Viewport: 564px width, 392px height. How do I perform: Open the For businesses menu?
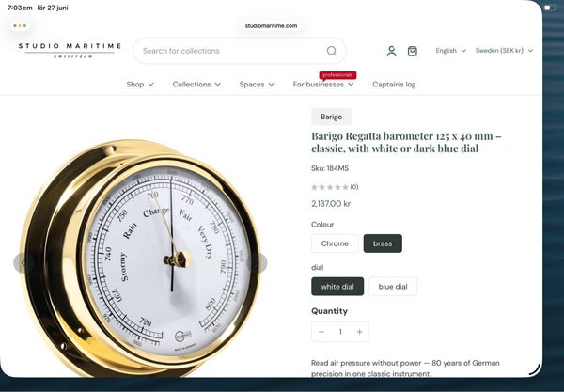point(323,85)
